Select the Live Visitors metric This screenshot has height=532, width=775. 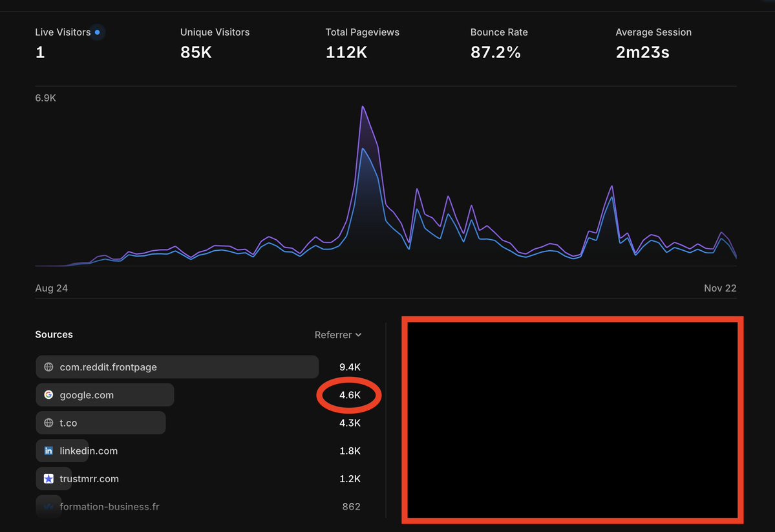point(63,43)
